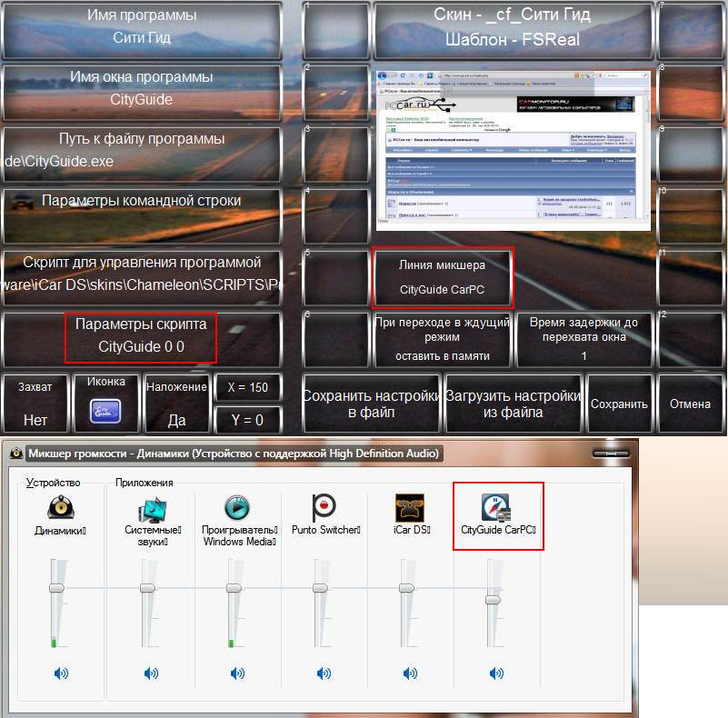
Task: Mute Punto Switcher volume
Action: [x=324, y=673]
